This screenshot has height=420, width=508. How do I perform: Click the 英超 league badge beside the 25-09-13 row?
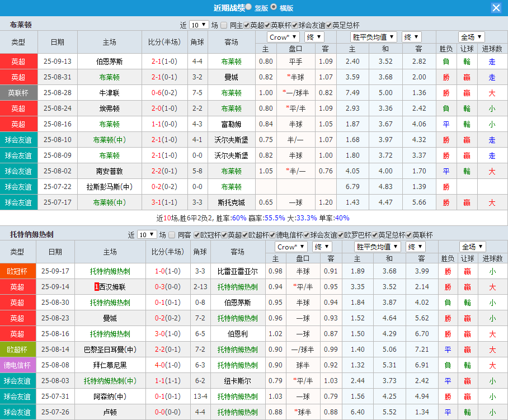18,62
